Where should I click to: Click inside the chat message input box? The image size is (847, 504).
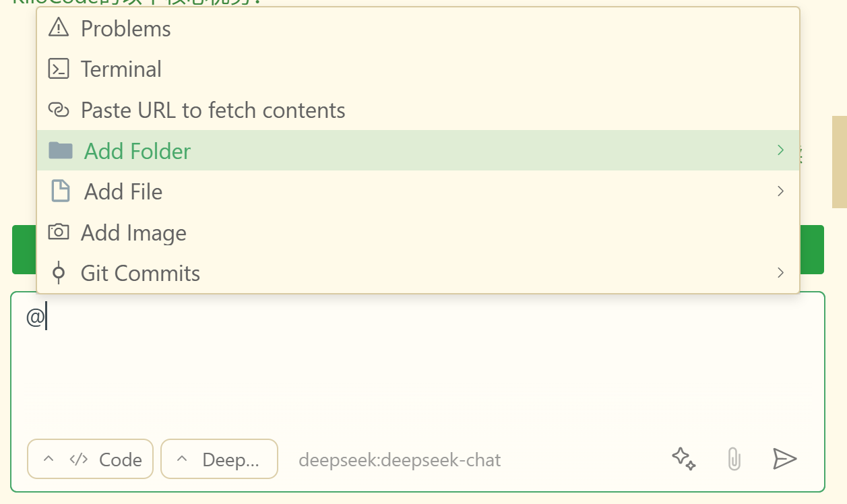coord(418,364)
